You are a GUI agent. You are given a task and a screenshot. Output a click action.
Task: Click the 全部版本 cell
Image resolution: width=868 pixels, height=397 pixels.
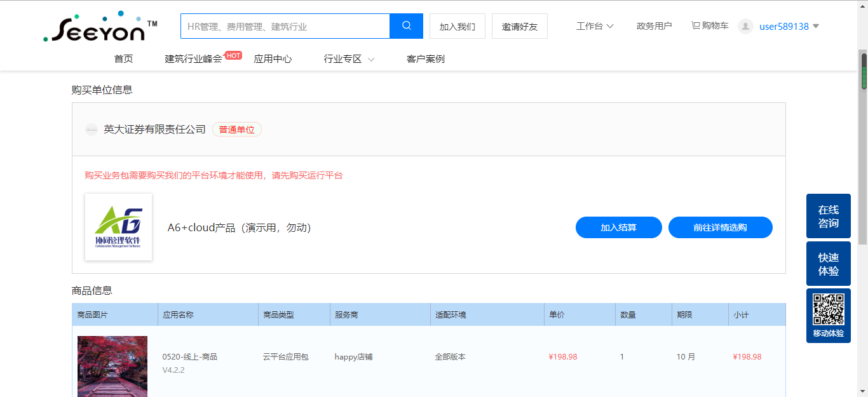[451, 357]
